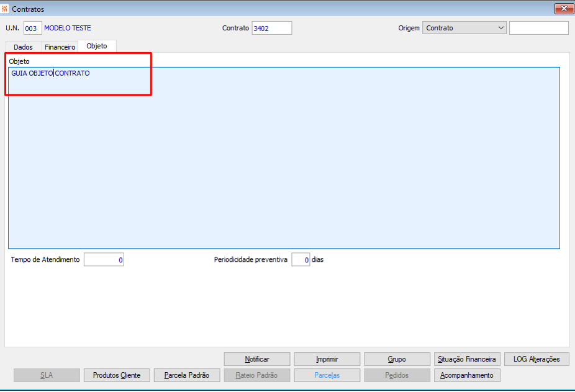This screenshot has height=392, width=575.
Task: Click the Parcelas button
Action: coord(327,375)
